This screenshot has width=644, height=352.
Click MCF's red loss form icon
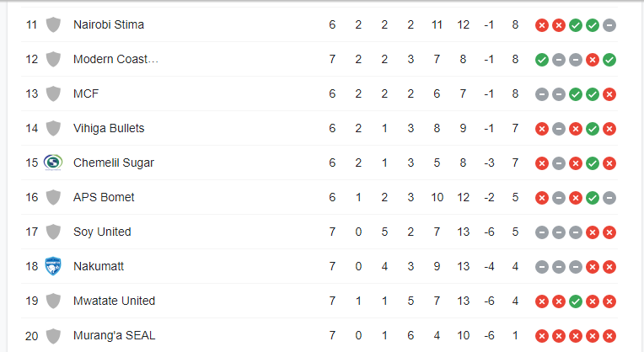[609, 94]
